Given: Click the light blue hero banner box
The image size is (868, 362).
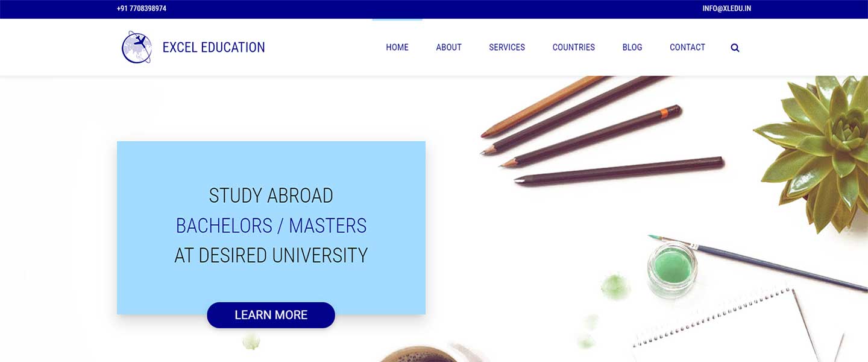Looking at the screenshot, I should point(271,227).
